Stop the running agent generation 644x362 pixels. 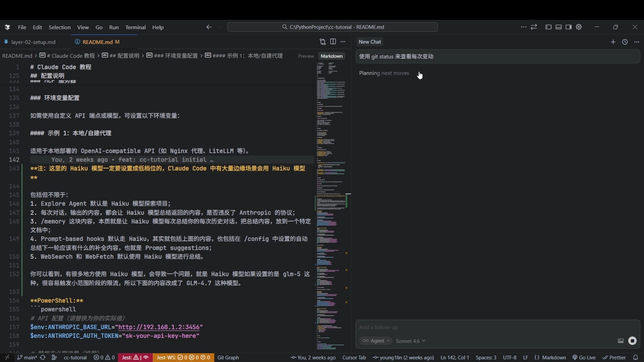point(632,341)
